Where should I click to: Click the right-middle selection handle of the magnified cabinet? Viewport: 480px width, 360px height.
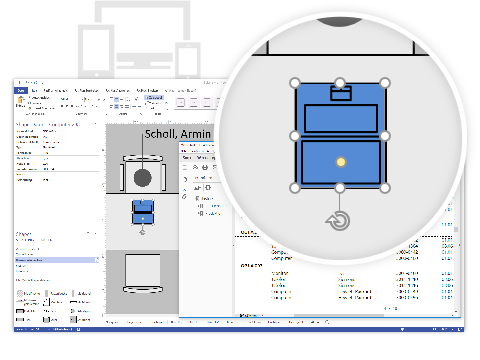coord(385,136)
